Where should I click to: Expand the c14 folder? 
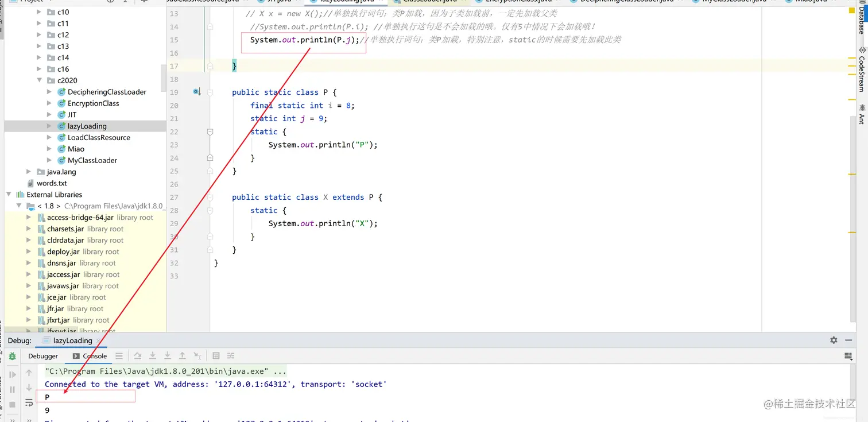39,57
